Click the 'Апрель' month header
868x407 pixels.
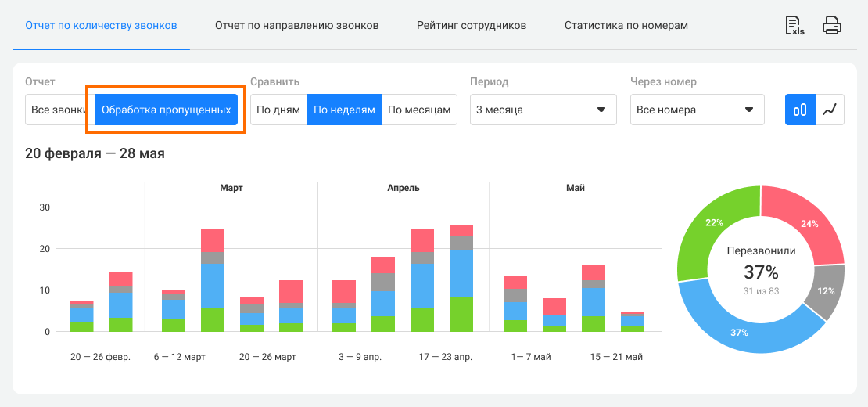click(x=403, y=189)
